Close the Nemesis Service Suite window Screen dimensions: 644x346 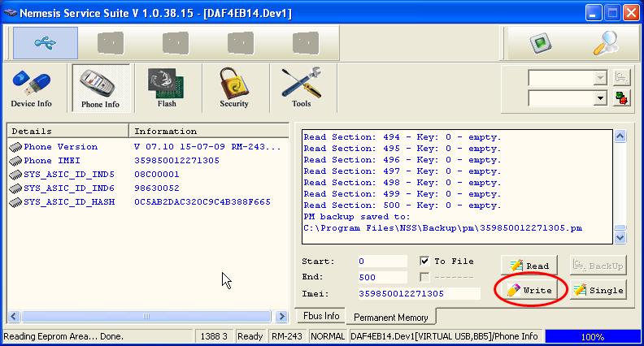631,13
